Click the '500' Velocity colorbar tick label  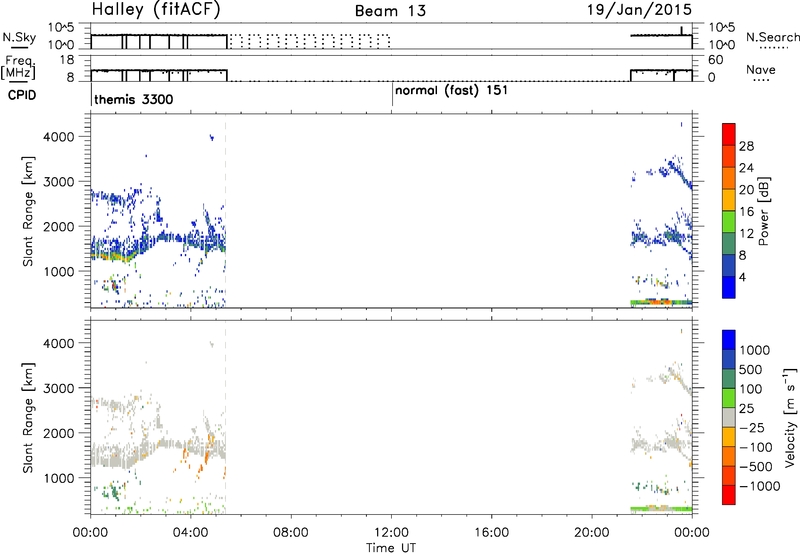tap(751, 370)
